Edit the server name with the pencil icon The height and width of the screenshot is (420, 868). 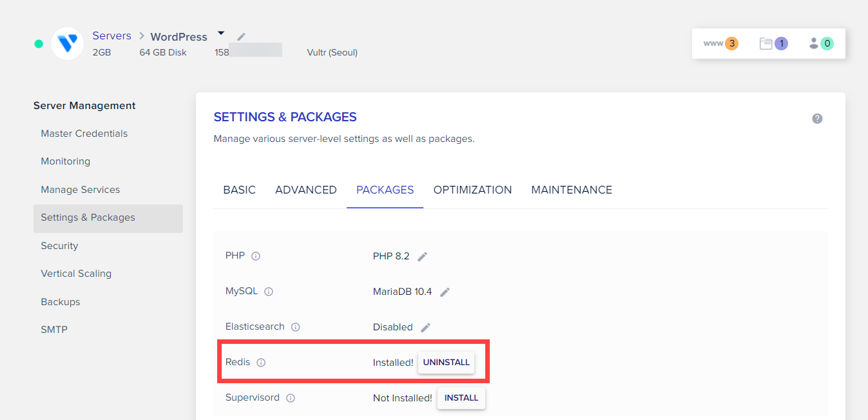(241, 37)
